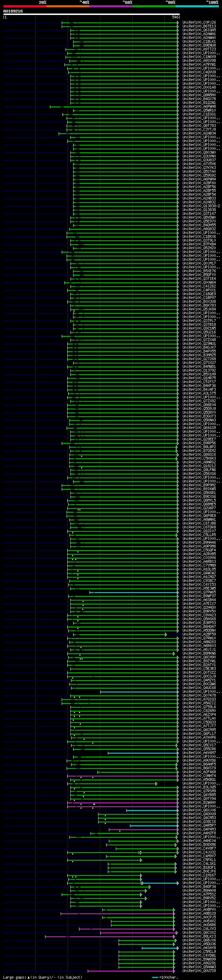
Task: Select the UniRef100_A9SV98 label
Action: [199, 61]
